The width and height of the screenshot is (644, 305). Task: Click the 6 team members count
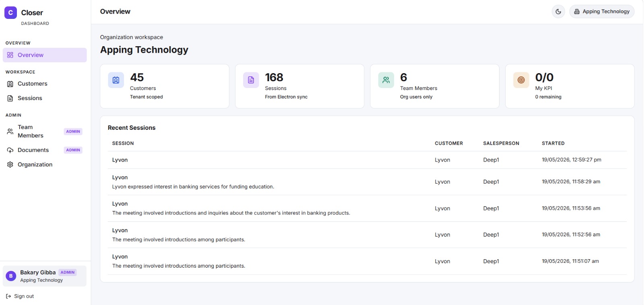(x=403, y=77)
